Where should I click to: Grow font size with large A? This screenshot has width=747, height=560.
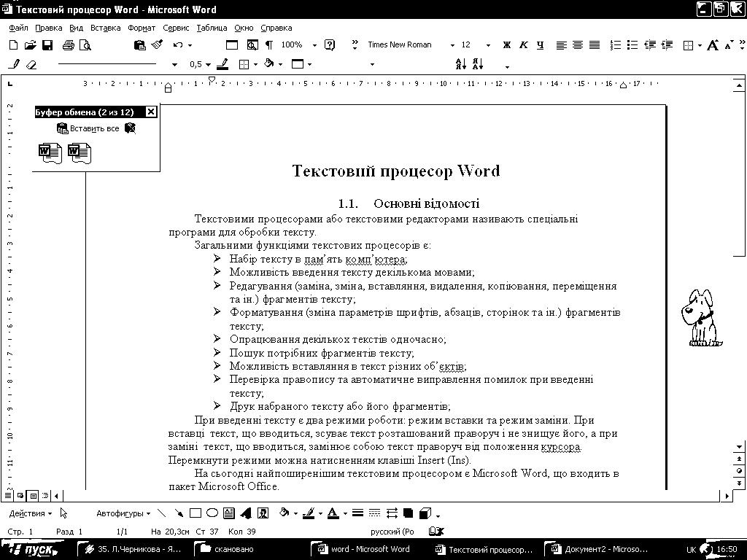pyautogui.click(x=713, y=45)
